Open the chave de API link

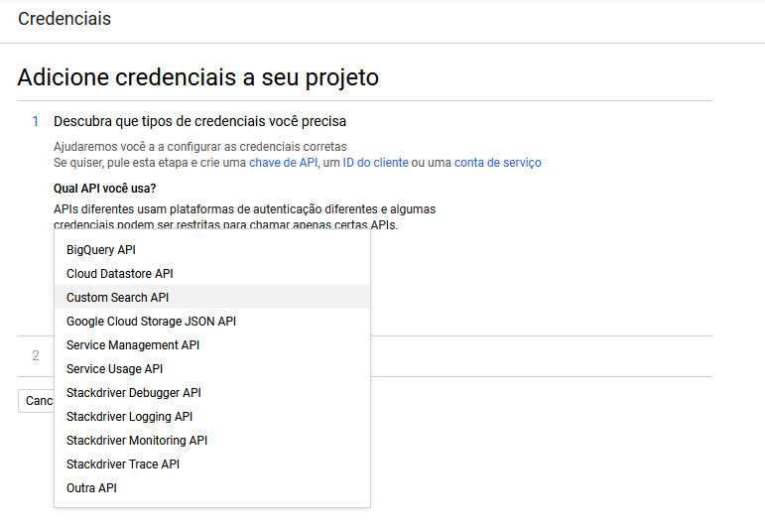click(283, 163)
